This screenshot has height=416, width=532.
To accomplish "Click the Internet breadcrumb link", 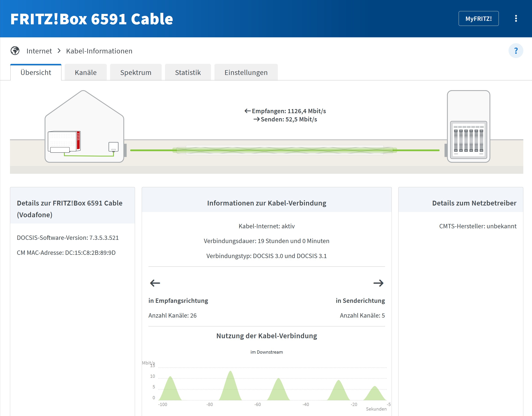I will pos(39,51).
